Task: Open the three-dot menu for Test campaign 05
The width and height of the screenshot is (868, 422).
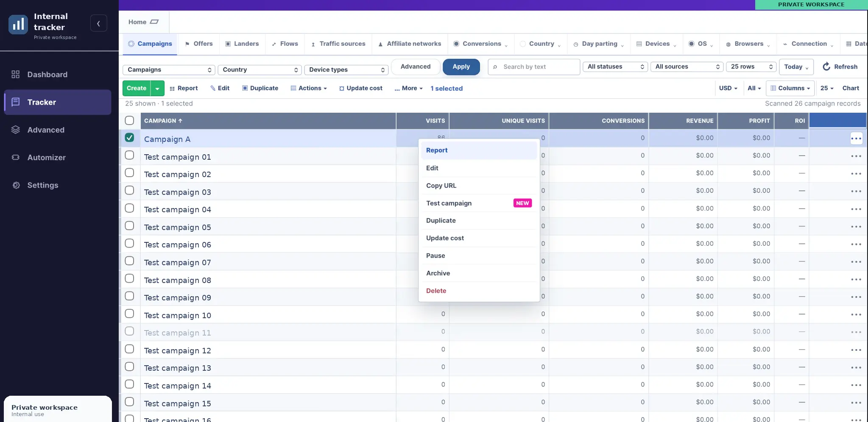Action: 856,227
